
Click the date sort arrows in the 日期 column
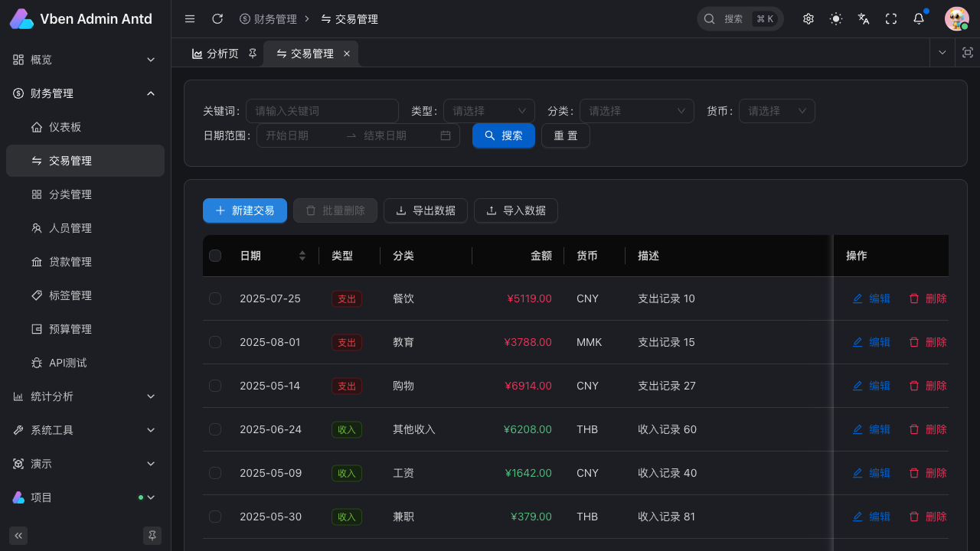pos(302,256)
